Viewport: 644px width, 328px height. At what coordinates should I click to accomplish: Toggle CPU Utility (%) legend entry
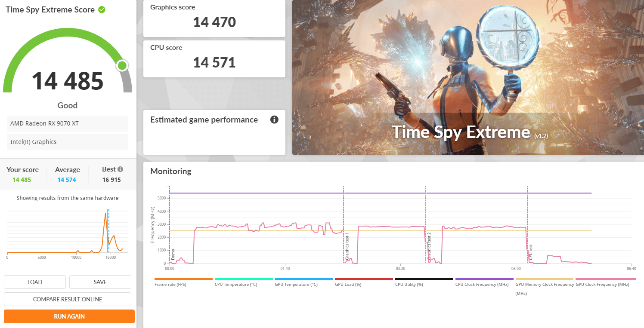click(424, 282)
